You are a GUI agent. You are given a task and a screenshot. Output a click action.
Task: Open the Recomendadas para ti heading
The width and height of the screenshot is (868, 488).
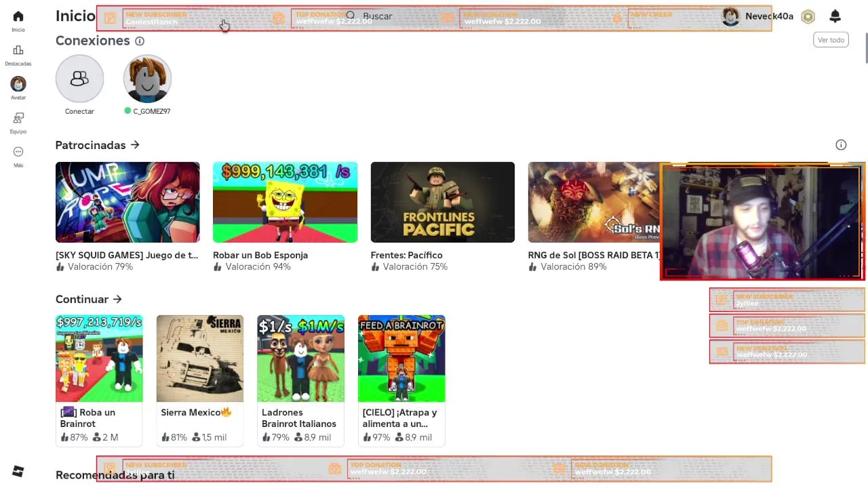(x=115, y=475)
